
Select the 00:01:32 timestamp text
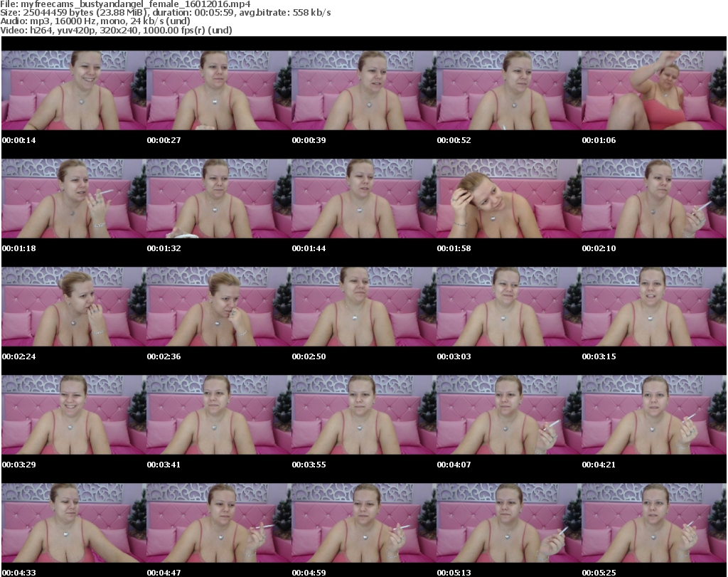tap(164, 248)
